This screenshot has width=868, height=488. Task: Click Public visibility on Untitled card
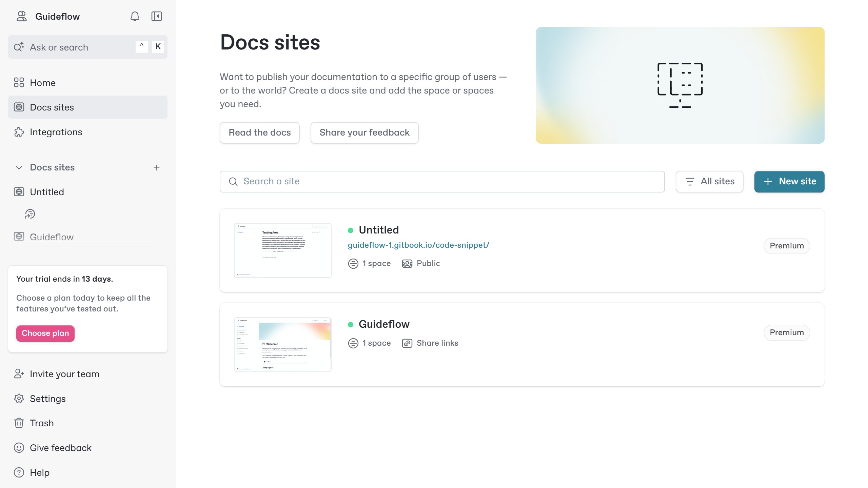click(x=421, y=263)
